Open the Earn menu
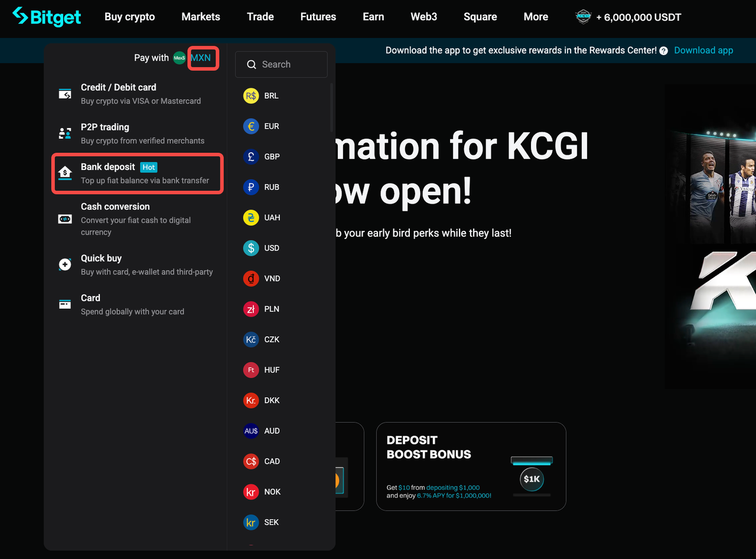The height and width of the screenshot is (559, 756). click(373, 17)
